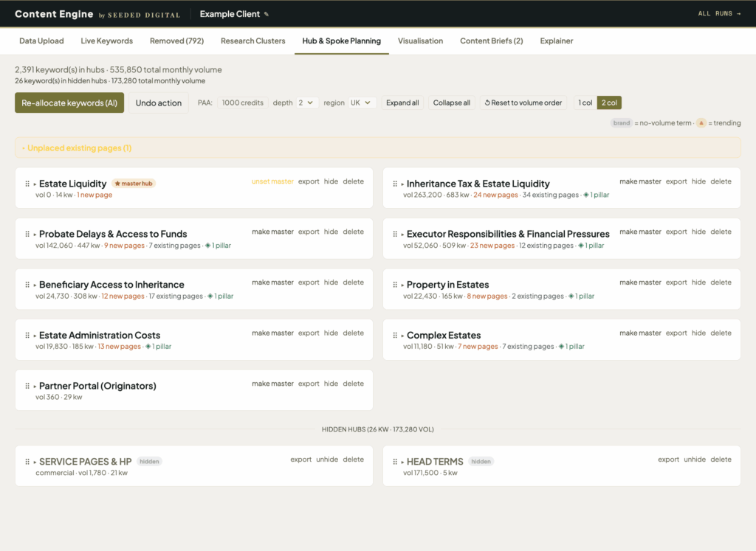Unset master on Estate Liquidity
The image size is (756, 551).
coord(272,181)
